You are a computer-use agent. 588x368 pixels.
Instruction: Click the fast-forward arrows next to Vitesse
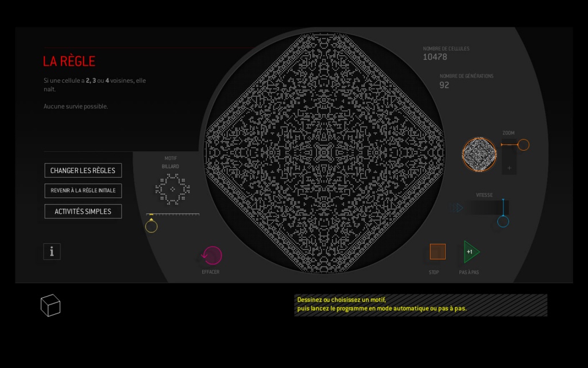(457, 208)
